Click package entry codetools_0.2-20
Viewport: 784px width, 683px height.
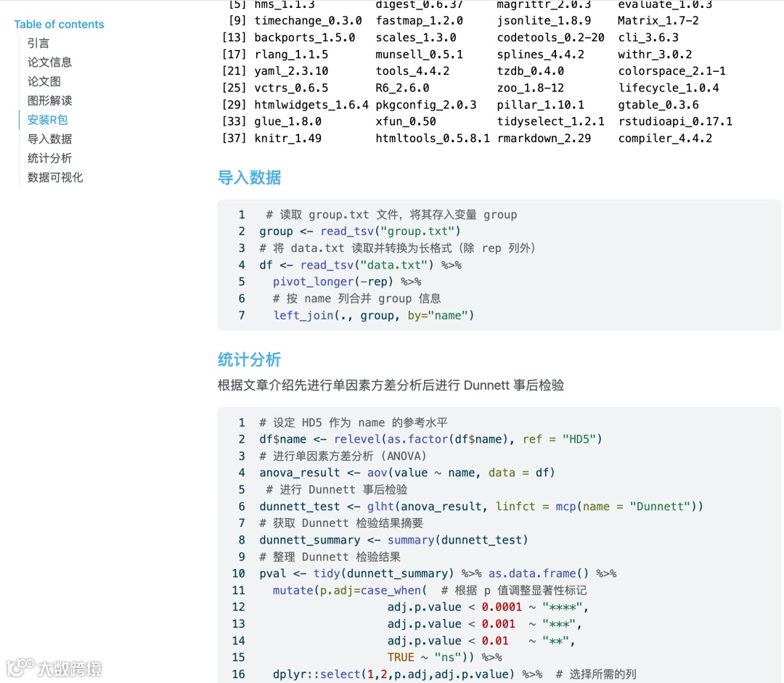coord(550,38)
